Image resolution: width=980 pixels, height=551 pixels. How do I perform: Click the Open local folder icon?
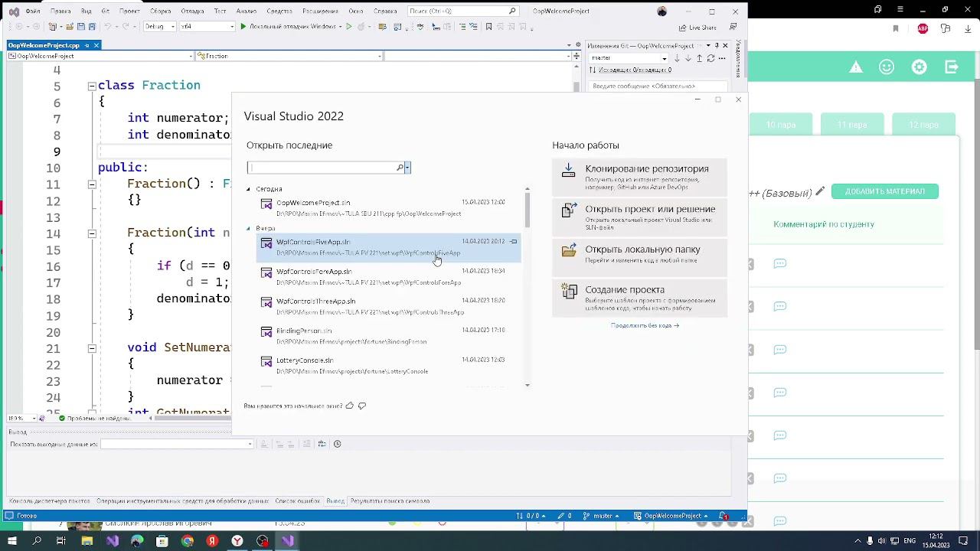click(569, 250)
